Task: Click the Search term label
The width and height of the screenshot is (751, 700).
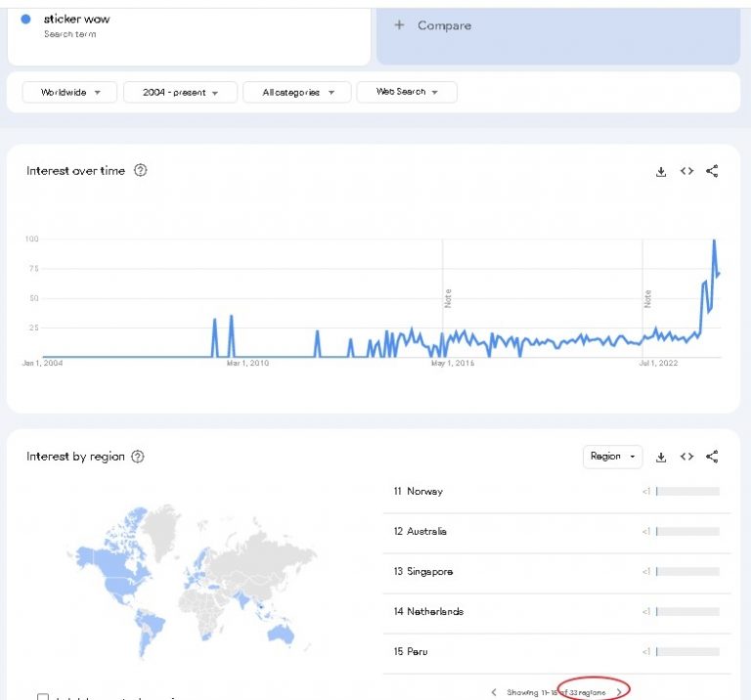Action: point(70,34)
